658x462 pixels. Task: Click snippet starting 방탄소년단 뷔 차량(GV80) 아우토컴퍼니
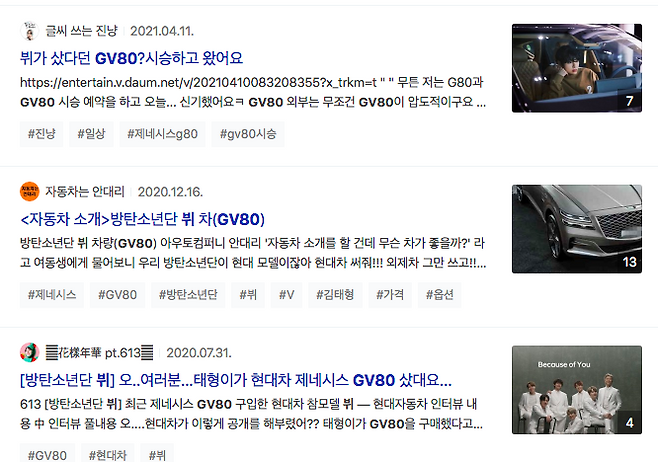point(253,253)
